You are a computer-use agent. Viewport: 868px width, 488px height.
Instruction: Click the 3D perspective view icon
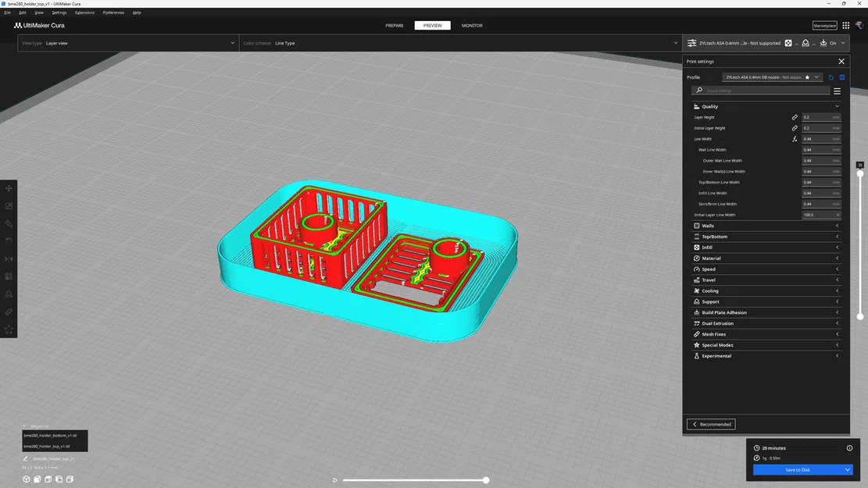26,479
